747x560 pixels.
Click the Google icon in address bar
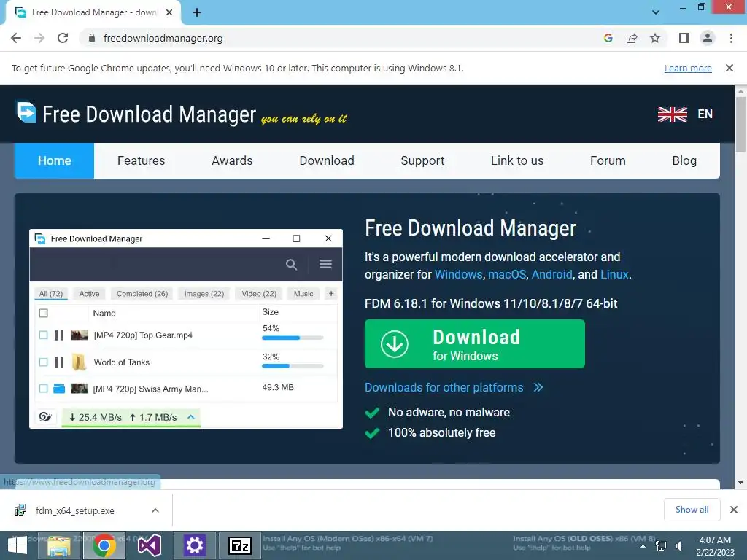click(x=608, y=38)
